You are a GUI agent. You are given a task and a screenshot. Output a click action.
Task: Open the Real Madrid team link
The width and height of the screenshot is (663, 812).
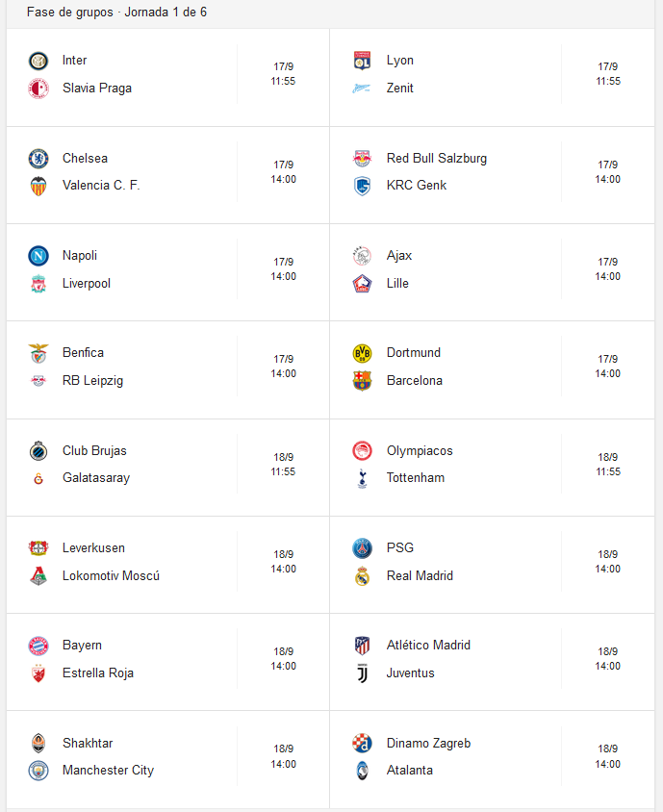click(x=420, y=575)
